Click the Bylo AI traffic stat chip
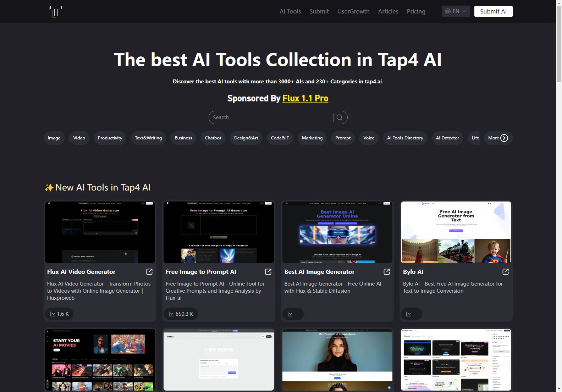This screenshot has height=392, width=562. pyautogui.click(x=412, y=314)
